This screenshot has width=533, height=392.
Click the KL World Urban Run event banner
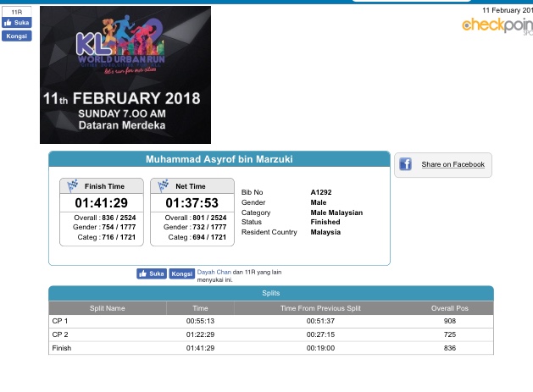tap(125, 75)
